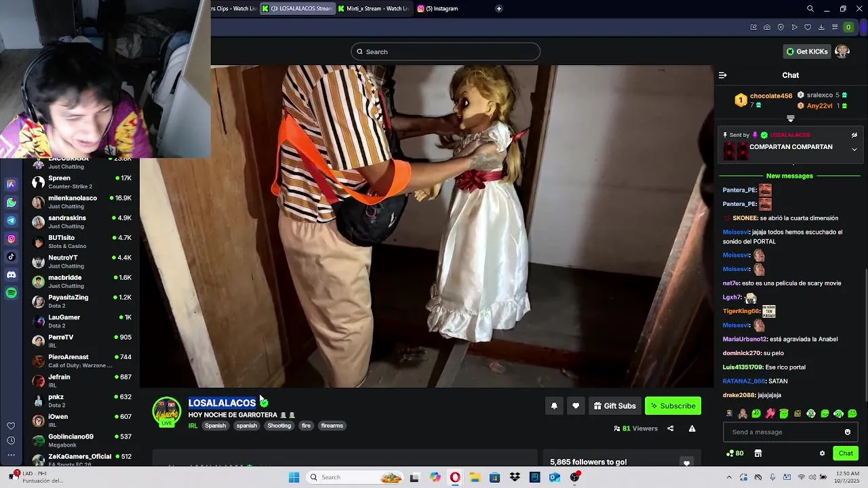Click the green extension counter badge
This screenshot has height=488, width=868.
pos(848,27)
